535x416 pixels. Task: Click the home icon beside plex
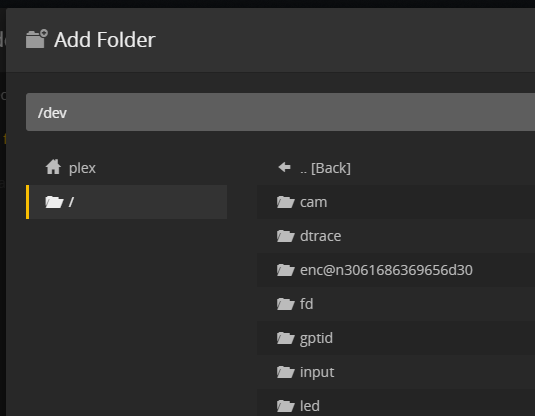click(53, 167)
